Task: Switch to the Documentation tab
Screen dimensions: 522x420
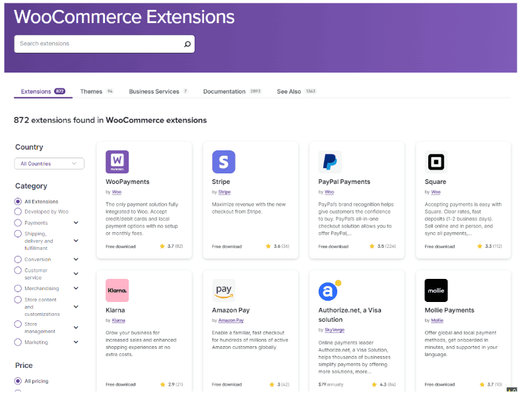Action: click(x=232, y=92)
